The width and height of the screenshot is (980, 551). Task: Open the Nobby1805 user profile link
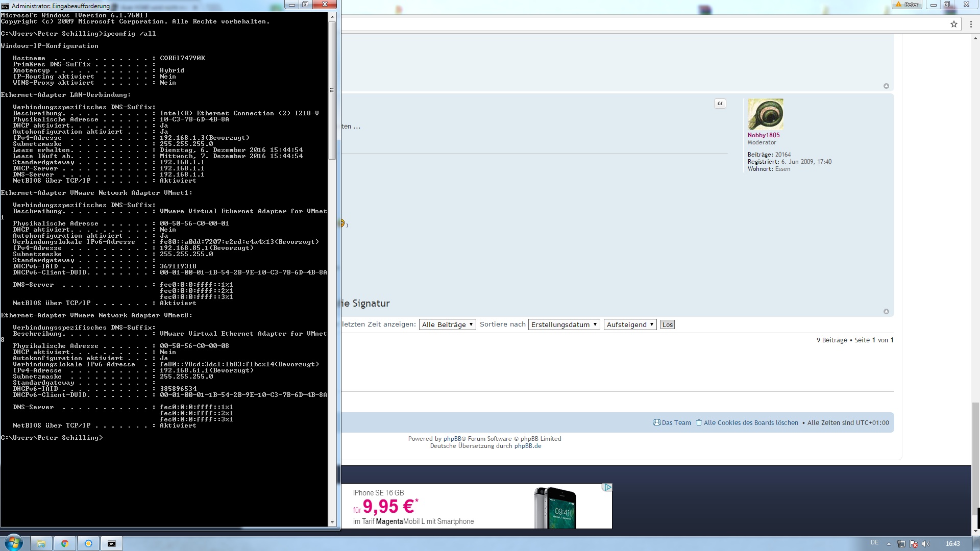click(x=764, y=135)
